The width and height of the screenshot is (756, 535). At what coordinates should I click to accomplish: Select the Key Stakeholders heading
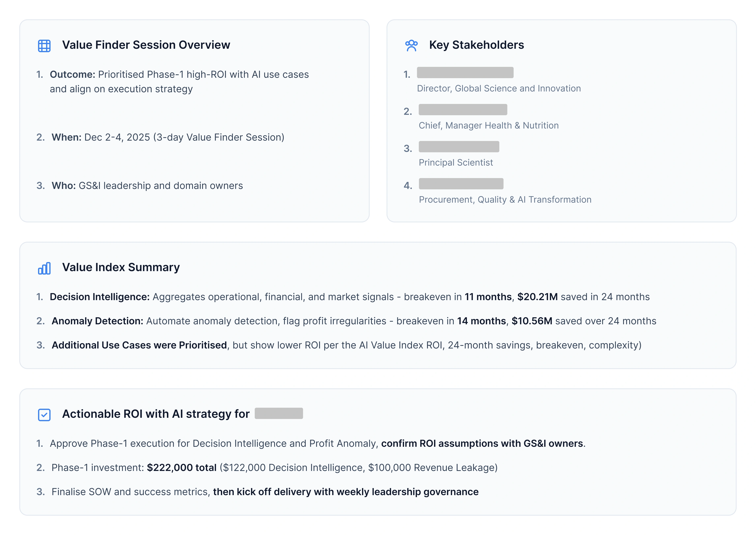point(476,45)
